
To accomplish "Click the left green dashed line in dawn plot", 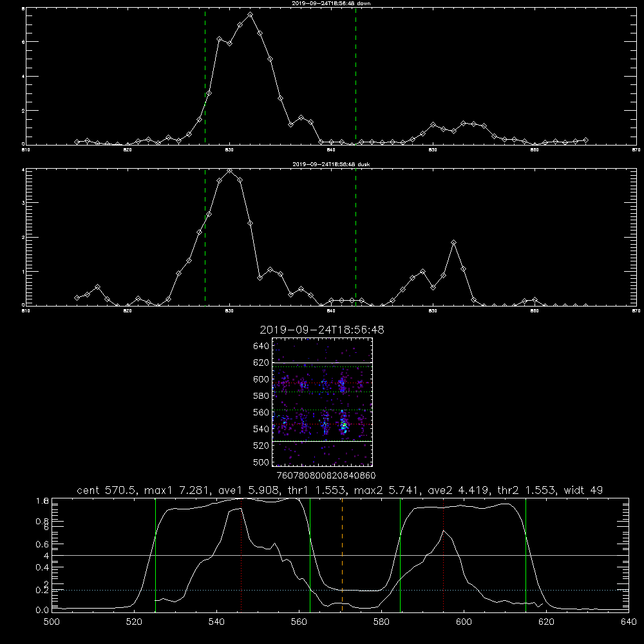I will 205,77.
